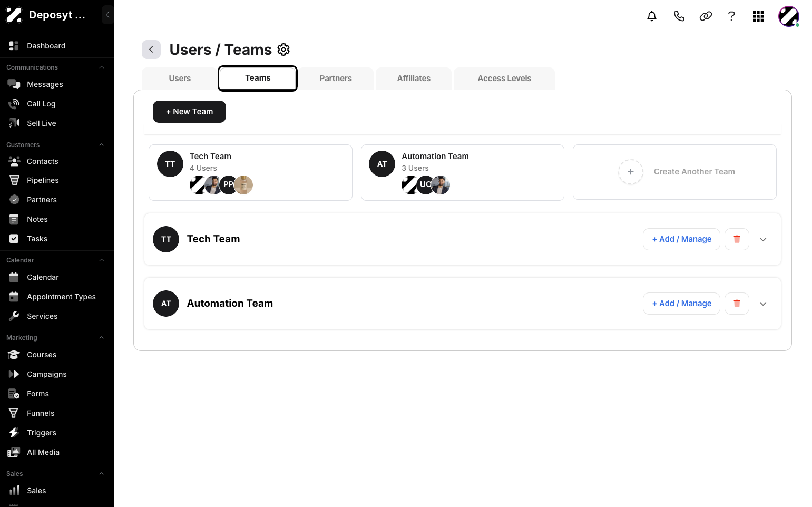Go back using the back arrow button
The image size is (812, 507).
pyautogui.click(x=151, y=50)
